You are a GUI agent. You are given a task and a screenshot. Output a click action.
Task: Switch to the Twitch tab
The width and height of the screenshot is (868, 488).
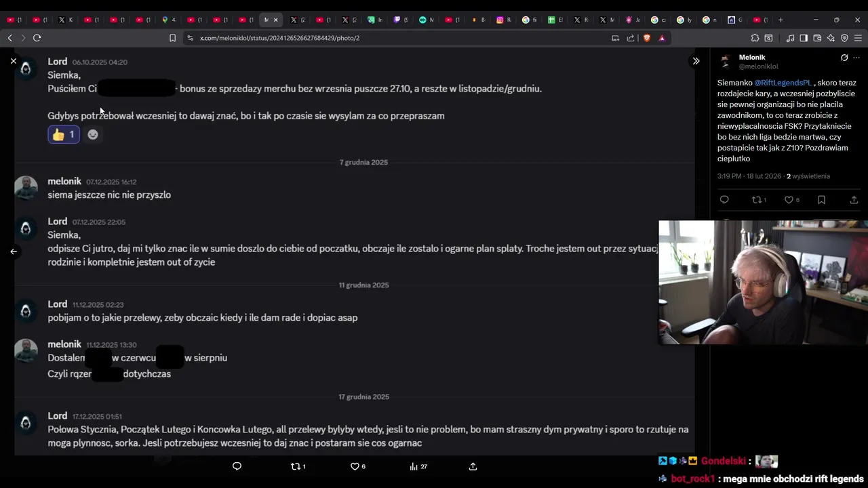point(401,20)
